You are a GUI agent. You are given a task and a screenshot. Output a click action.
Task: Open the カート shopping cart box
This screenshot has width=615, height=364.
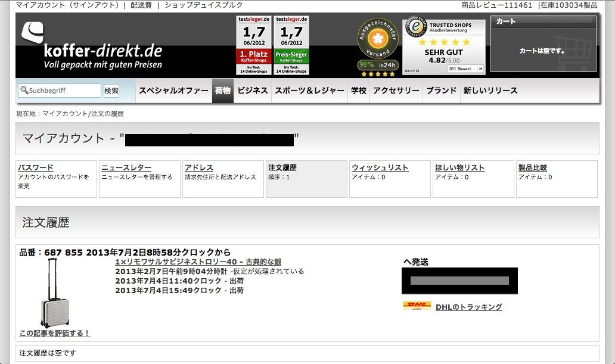(543, 43)
